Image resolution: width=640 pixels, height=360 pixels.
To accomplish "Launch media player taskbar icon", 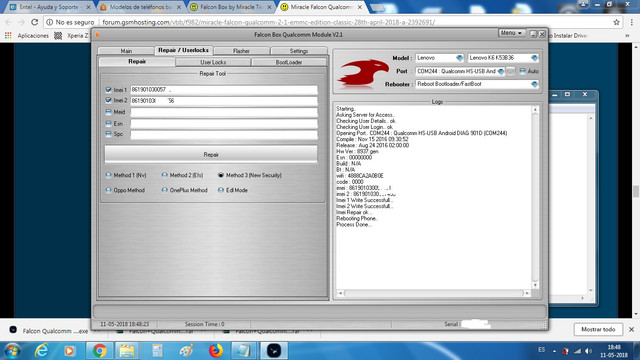I will pyautogui.click(x=69, y=351).
